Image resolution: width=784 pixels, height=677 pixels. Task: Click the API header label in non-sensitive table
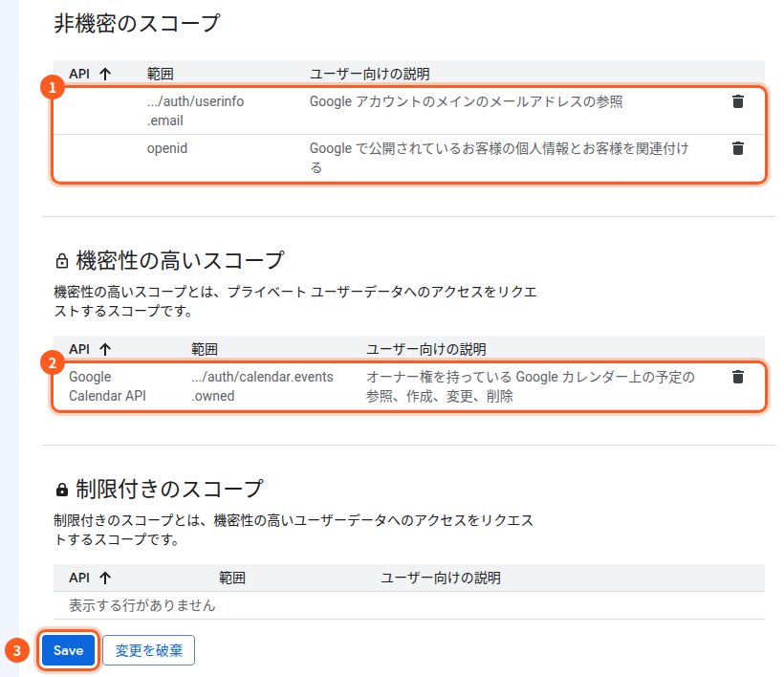(x=79, y=74)
